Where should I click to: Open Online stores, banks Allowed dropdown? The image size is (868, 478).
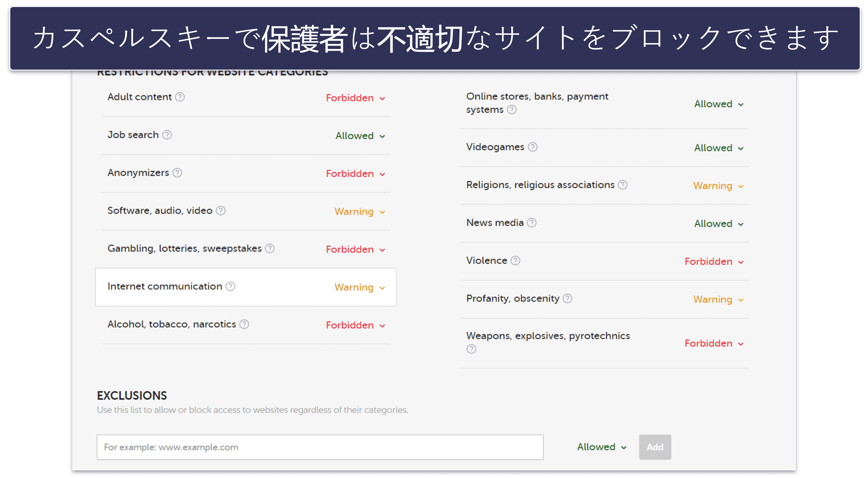[x=719, y=104]
